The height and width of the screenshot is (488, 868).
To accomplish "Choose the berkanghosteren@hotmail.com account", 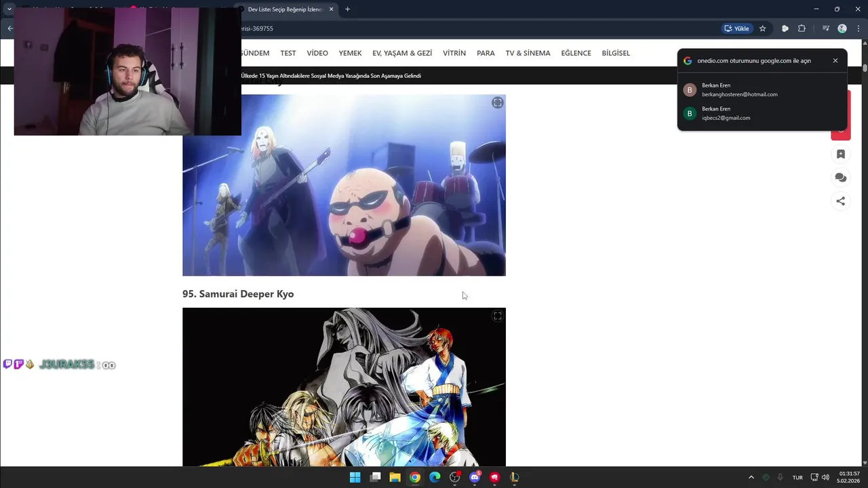I will pos(762,90).
